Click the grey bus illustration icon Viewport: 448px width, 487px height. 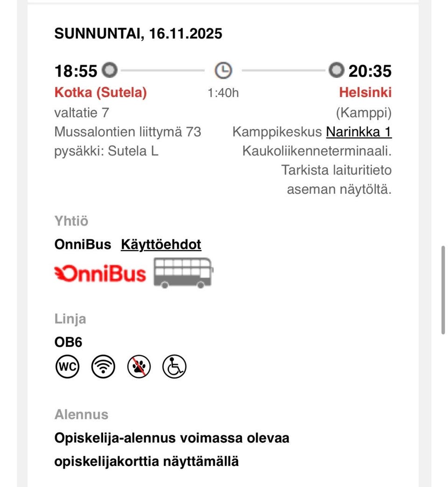182,273
